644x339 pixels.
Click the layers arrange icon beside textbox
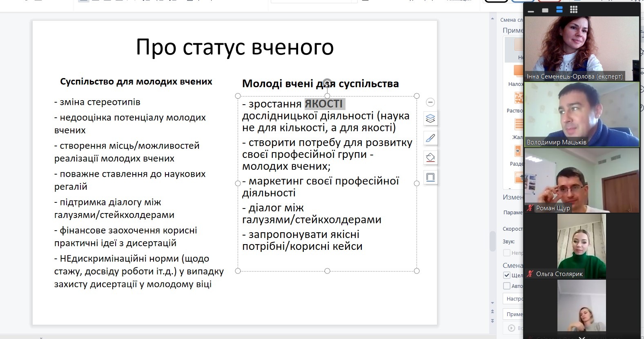pos(430,119)
